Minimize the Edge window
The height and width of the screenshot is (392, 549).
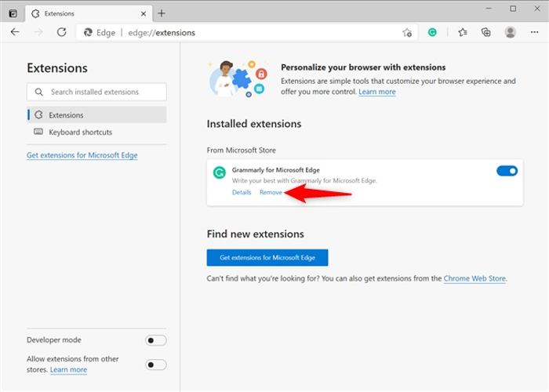(x=489, y=9)
